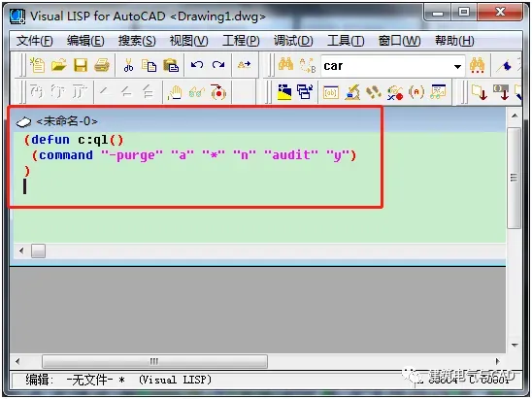This screenshot has height=399, width=532.
Task: Undo the last edit
Action: [x=197, y=64]
